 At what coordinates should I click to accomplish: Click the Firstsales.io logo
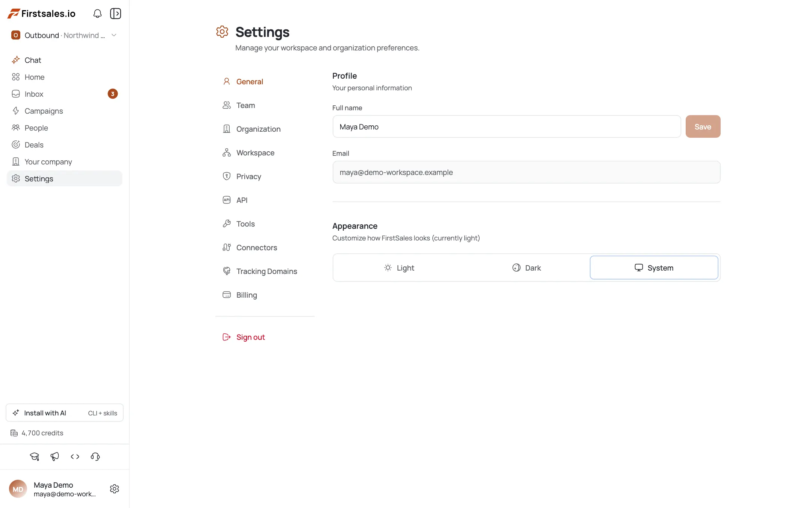tap(41, 14)
